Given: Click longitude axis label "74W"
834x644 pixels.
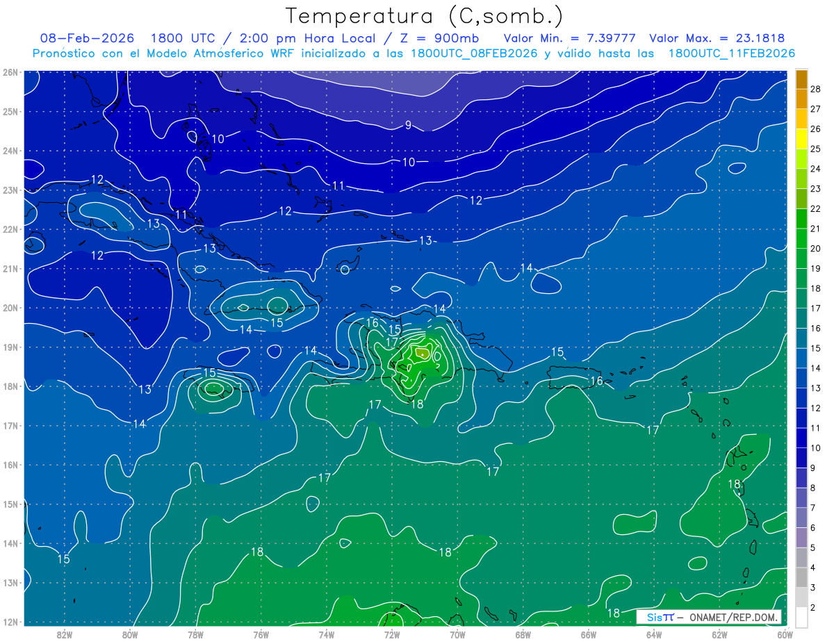Looking at the screenshot, I should point(327,634).
